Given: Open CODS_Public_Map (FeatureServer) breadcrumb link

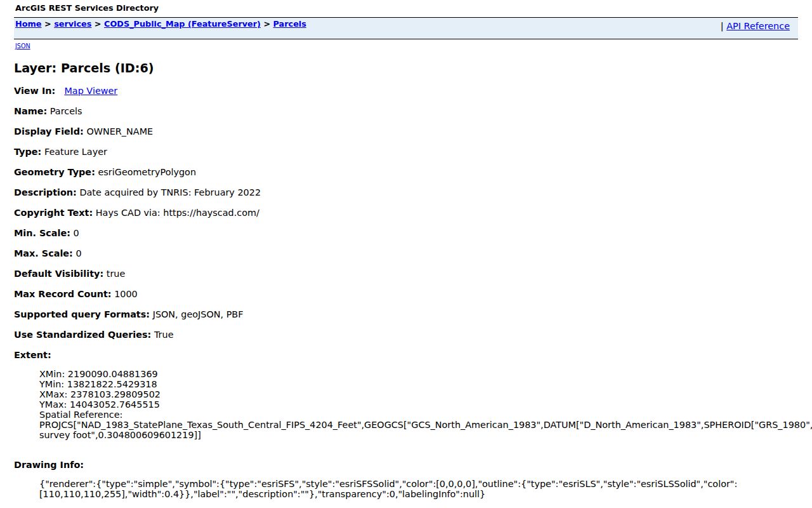Looking at the screenshot, I should pos(182,24).
